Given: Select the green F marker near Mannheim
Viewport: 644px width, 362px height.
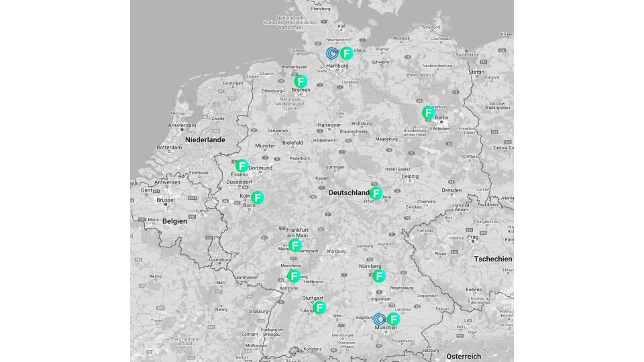Looking at the screenshot, I should [x=293, y=276].
